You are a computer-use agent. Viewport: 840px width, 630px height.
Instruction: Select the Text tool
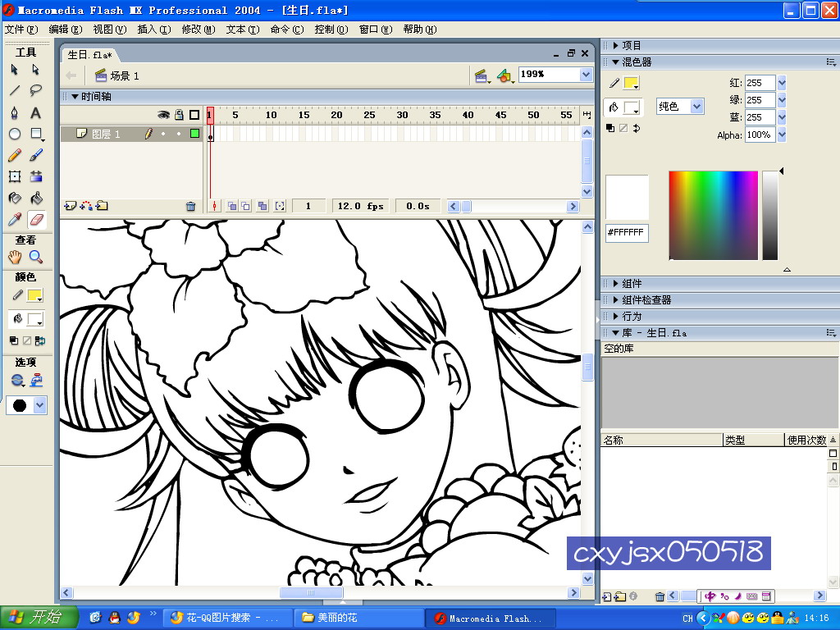click(x=36, y=112)
